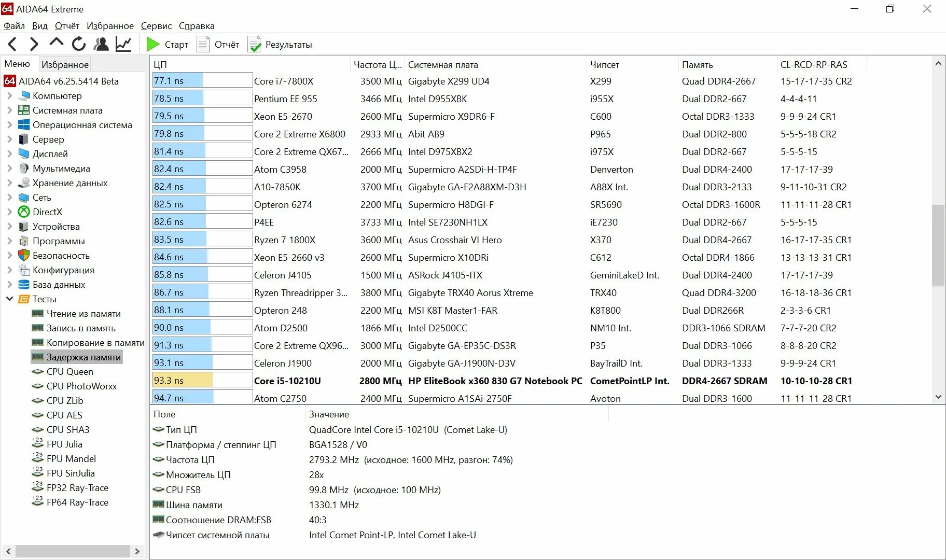Open the CPU PhotoWorxx benchmark
This screenshot has height=560, width=946.
click(x=74, y=386)
